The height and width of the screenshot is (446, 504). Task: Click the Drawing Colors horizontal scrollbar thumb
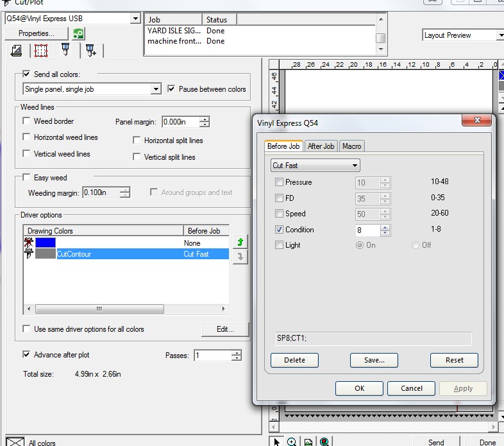tap(99, 309)
